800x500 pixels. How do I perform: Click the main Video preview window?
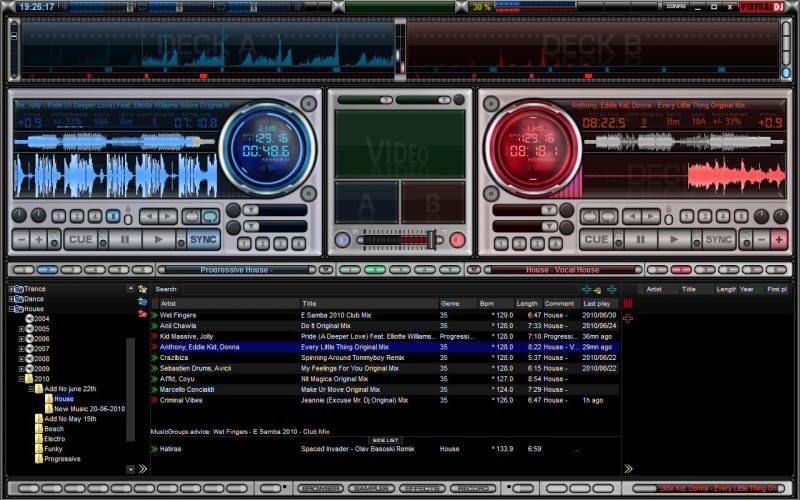point(400,144)
